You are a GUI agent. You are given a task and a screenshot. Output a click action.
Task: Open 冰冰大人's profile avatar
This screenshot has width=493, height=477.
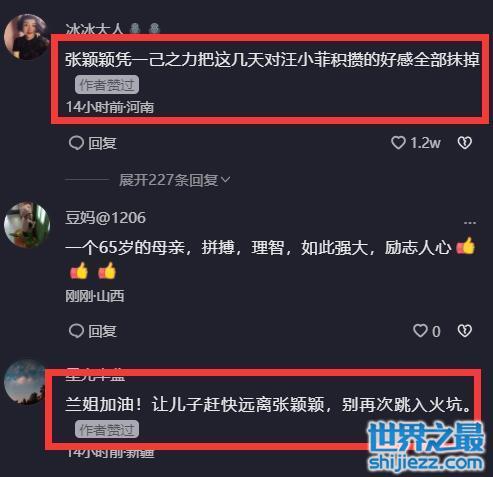pos(26,37)
